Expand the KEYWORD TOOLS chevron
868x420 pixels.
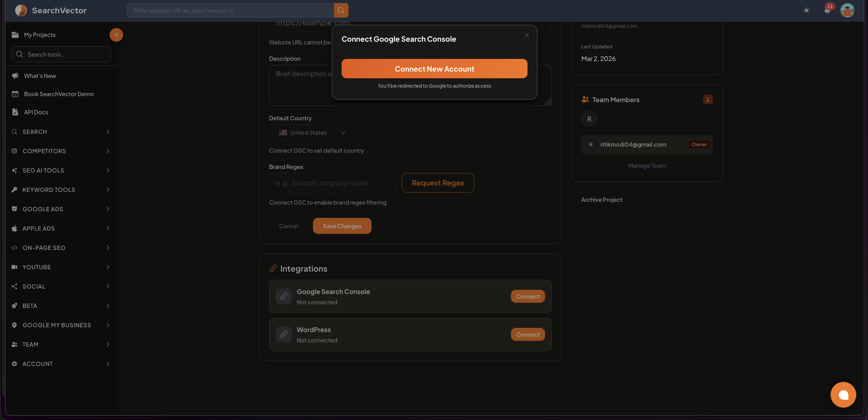(x=108, y=189)
